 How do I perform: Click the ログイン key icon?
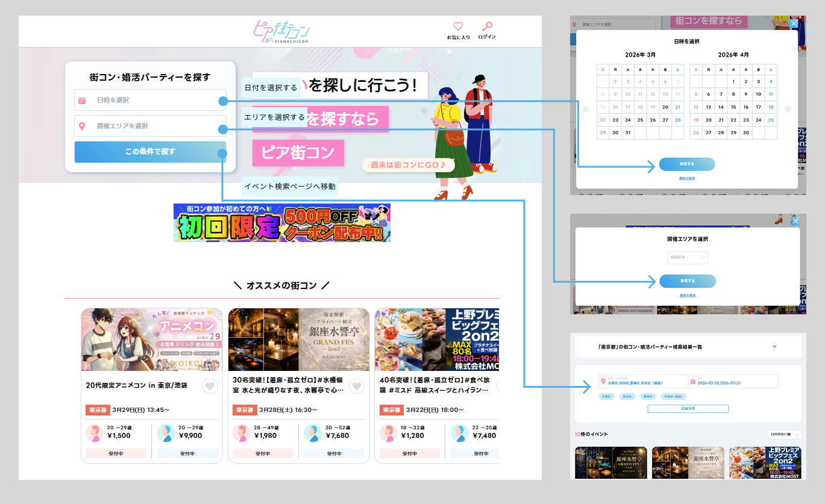point(486,26)
